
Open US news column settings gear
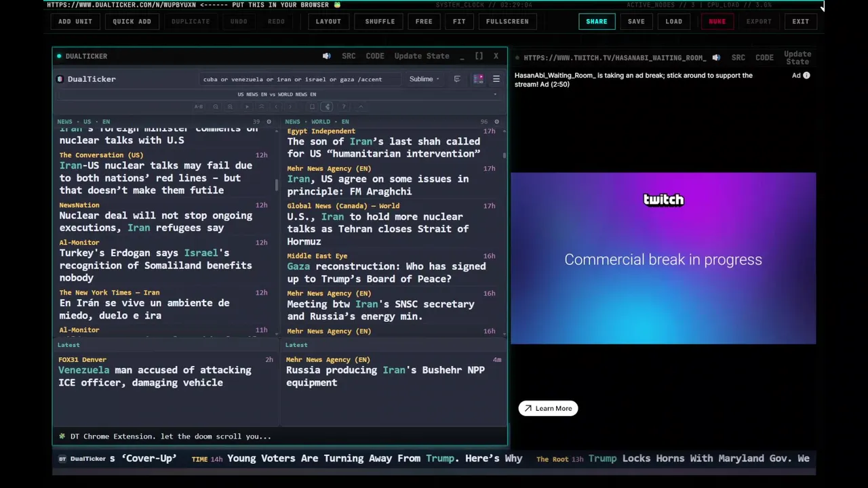pyautogui.click(x=269, y=122)
